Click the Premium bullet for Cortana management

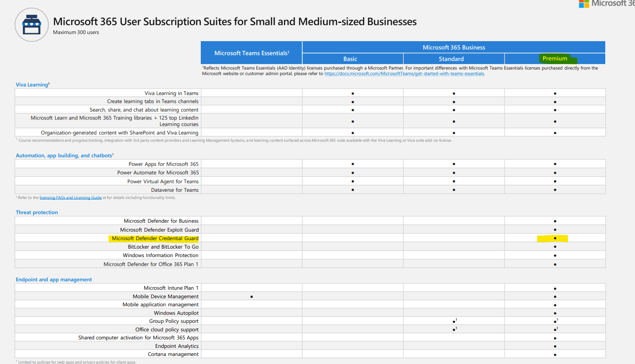tap(555, 355)
